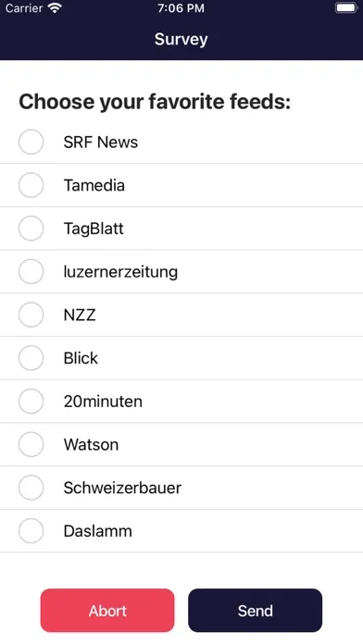Select the Watson option circle
Image resolution: width=363 pixels, height=644 pixels.
[x=31, y=444]
